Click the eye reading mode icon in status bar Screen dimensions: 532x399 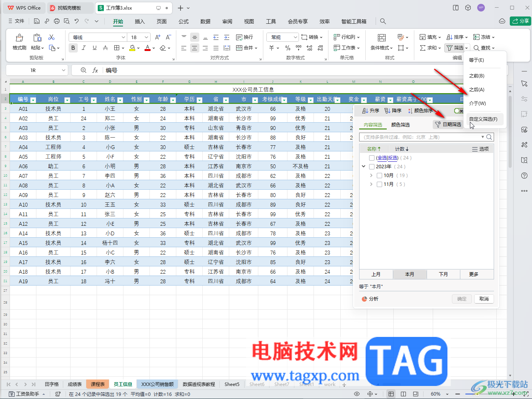[x=357, y=394]
